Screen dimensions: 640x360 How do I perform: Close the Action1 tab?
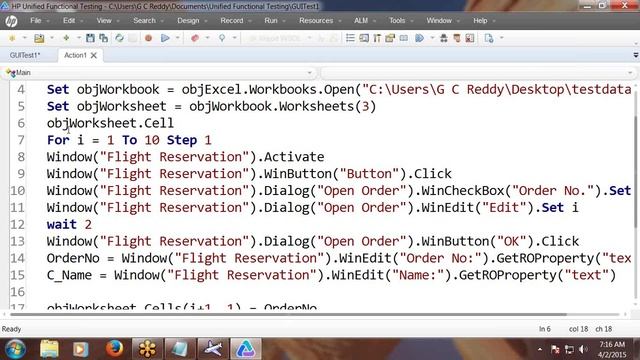tap(94, 55)
